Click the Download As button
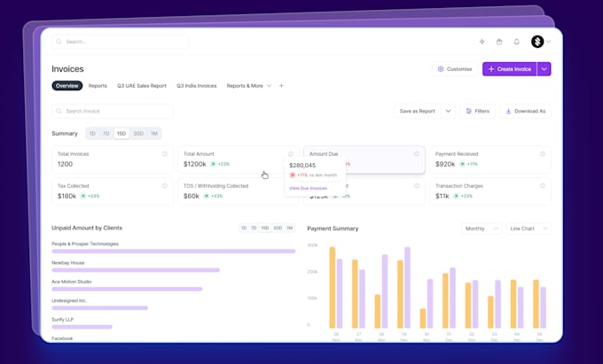603x364 pixels. [525, 111]
